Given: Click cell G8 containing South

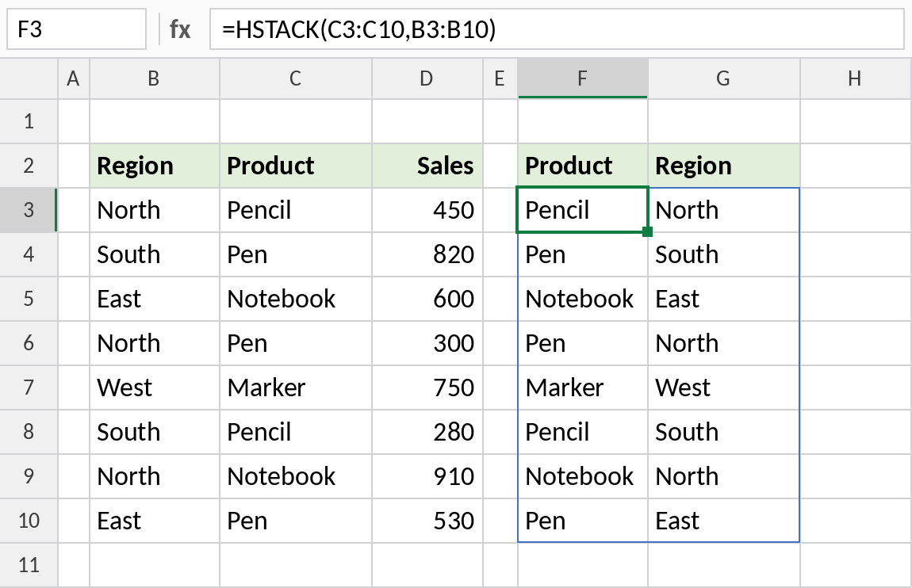Looking at the screenshot, I should coord(723,432).
